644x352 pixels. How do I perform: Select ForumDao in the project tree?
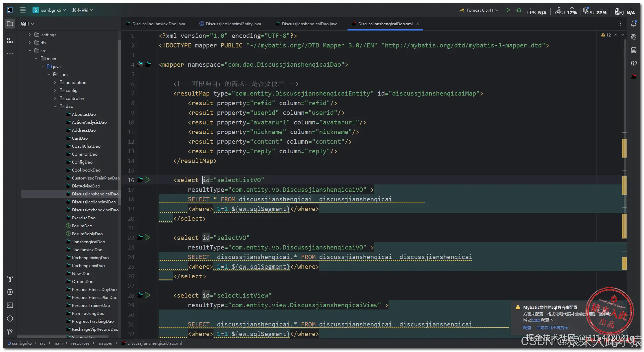point(82,226)
